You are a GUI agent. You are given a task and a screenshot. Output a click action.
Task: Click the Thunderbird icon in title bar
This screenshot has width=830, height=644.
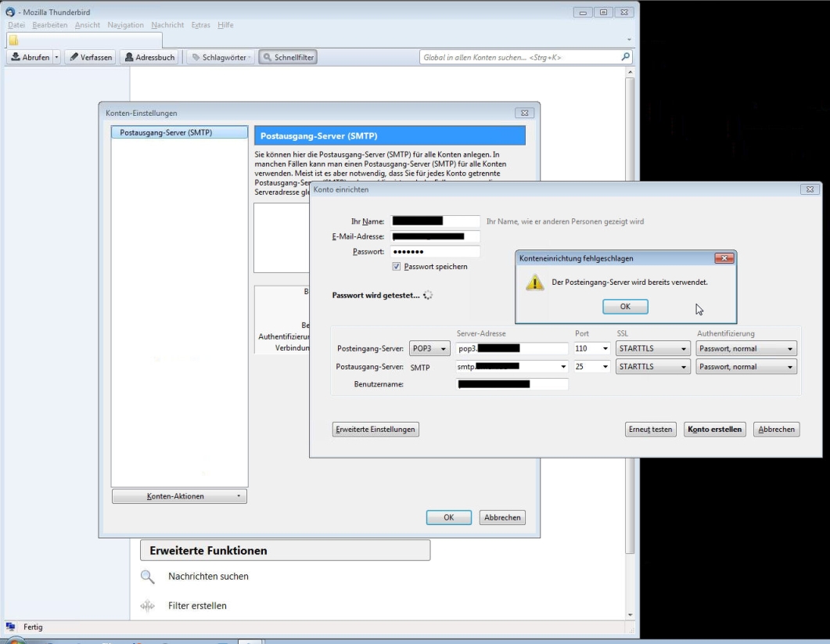[10, 12]
